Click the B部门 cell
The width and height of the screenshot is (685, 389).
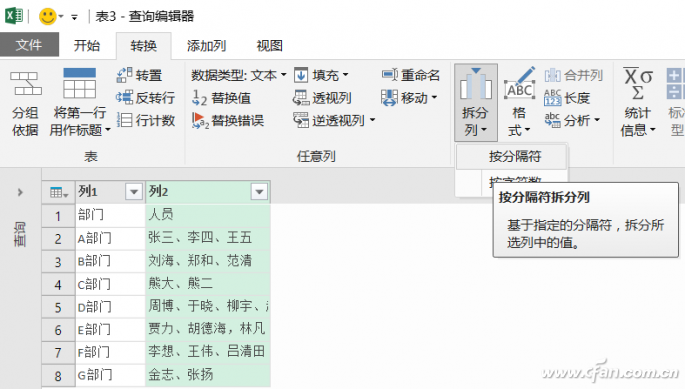110,261
